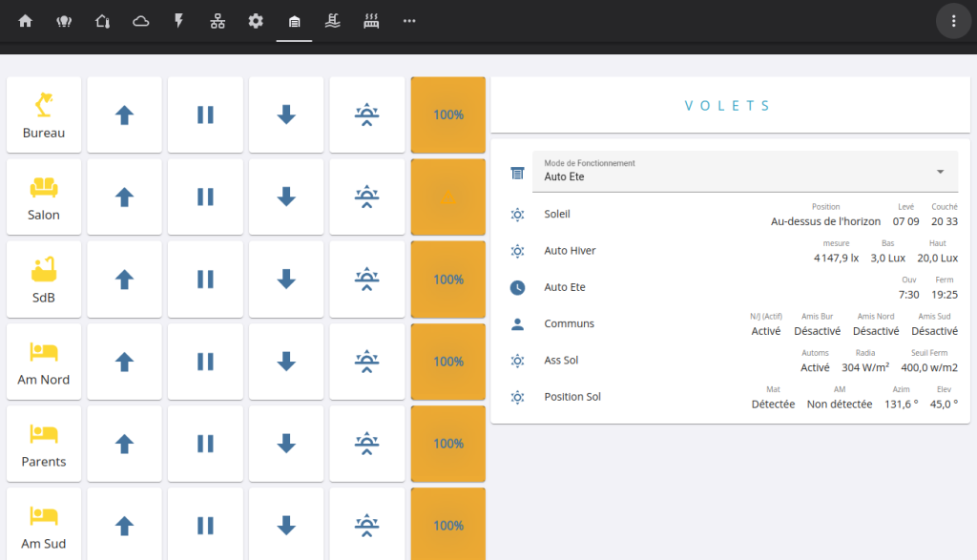Pause the Bureau shutter
This screenshot has width=977, height=560.
tap(205, 114)
